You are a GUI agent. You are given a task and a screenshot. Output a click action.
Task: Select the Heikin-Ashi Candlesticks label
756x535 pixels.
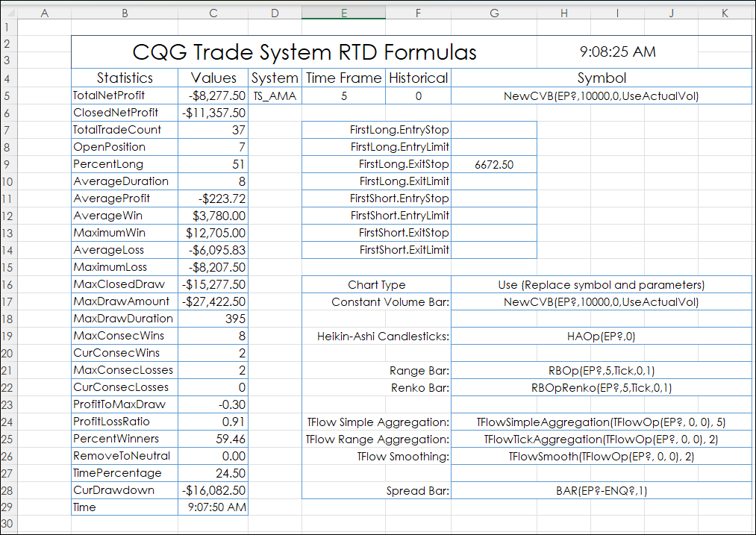377,336
